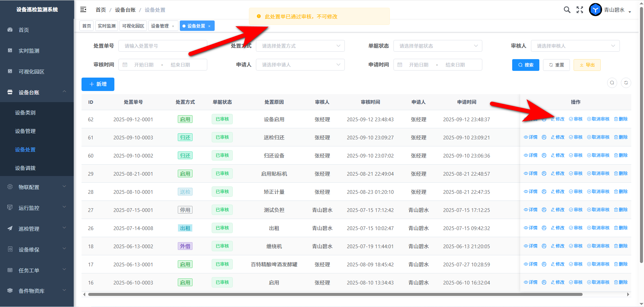Switch to the 可视化园区 tab
644x307 pixels.
(133, 26)
